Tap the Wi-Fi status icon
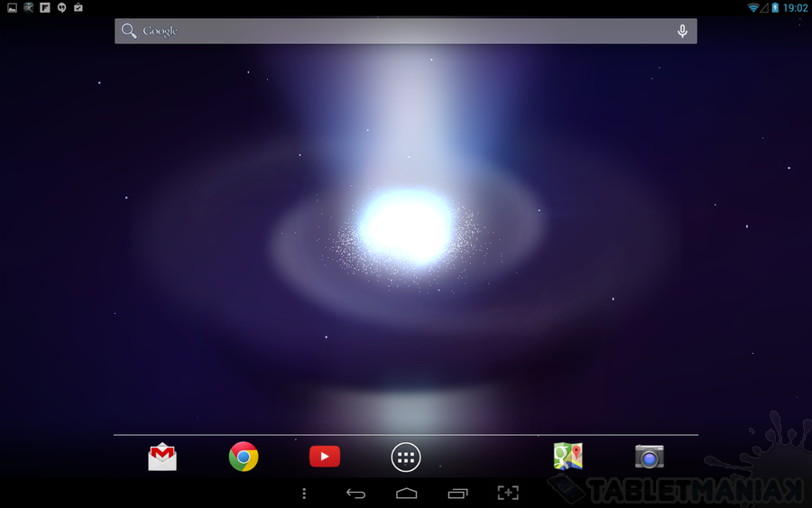The image size is (812, 508). [x=753, y=8]
